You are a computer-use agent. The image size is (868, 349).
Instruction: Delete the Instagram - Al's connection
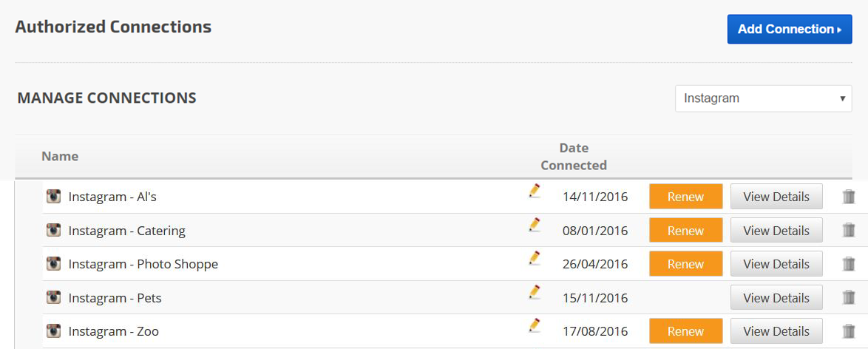849,197
